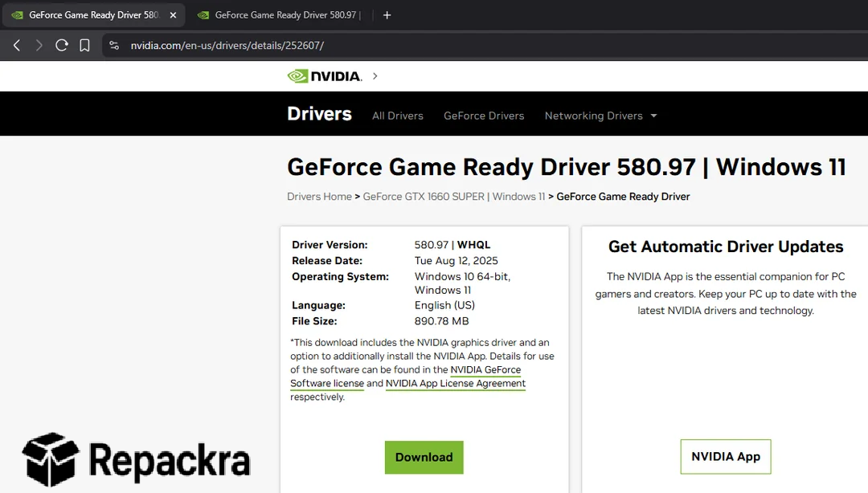Open GeForce GTX 1660 SUPER breadcrumb link
The image size is (868, 493).
[454, 197]
